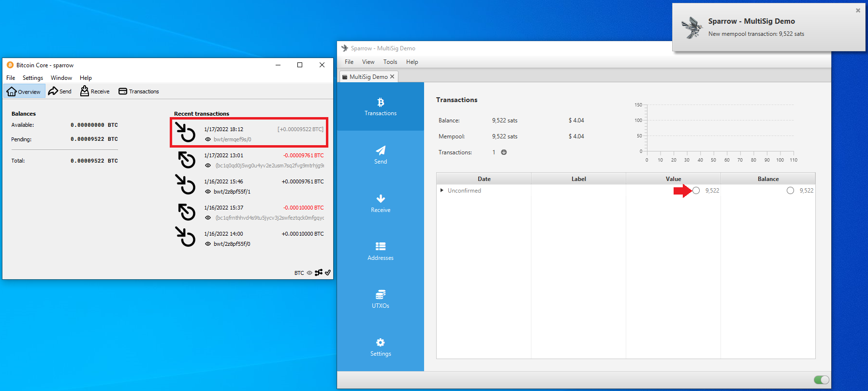Expand the Unconfirmed transaction row

441,190
